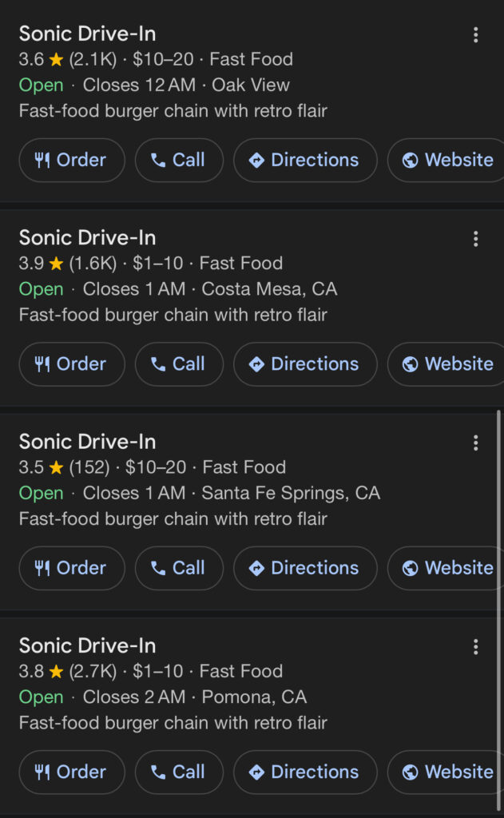This screenshot has height=818, width=504.
Task: Call the Santa Fe Springs Sonic
Action: [x=178, y=568]
